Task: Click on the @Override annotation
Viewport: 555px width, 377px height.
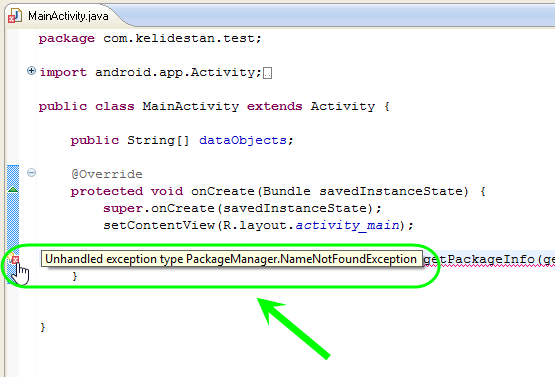Action: coord(107,174)
